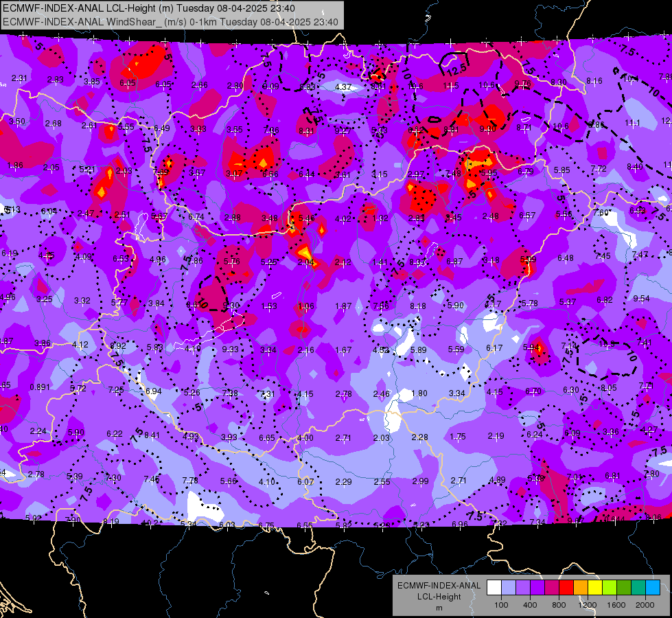The image size is (672, 618).
Task: Click 'ECMWF-INDEX-ANAL' text in legend box
Action: pos(439,586)
